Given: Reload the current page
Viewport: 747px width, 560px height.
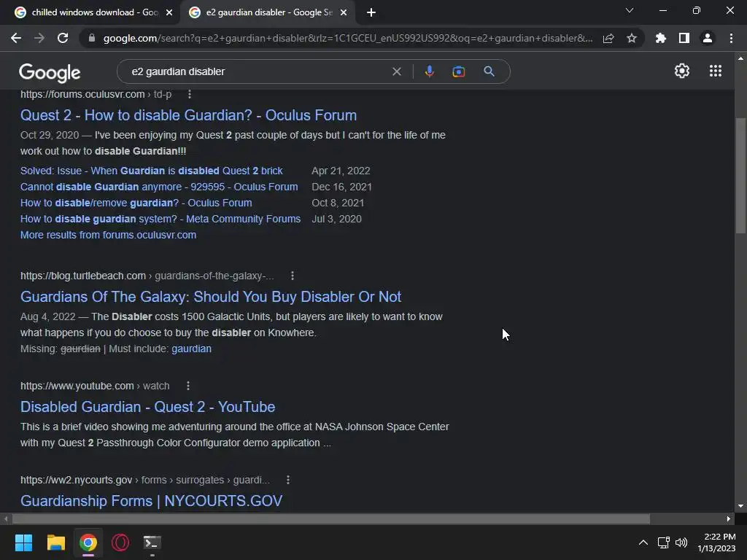Looking at the screenshot, I should tap(63, 38).
